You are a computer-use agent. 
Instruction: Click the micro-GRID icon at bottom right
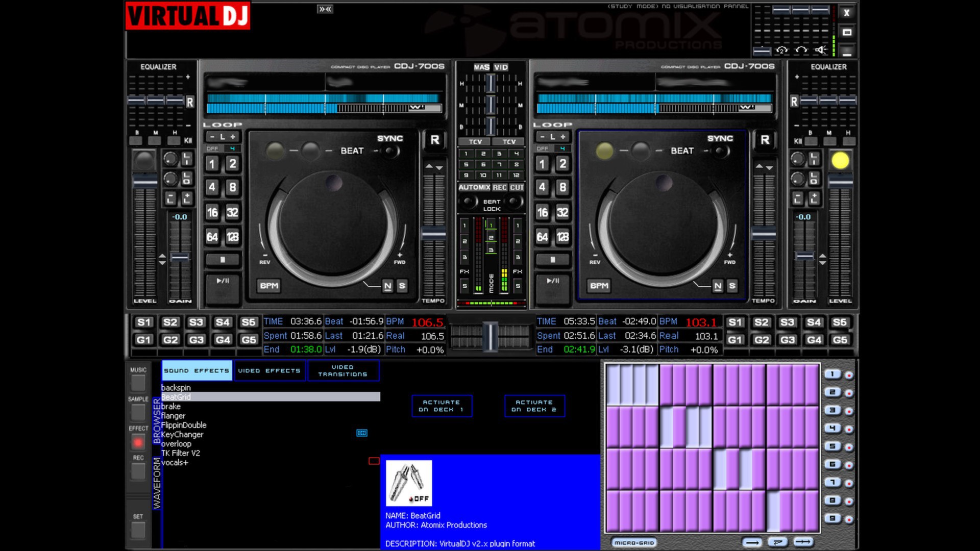[634, 542]
